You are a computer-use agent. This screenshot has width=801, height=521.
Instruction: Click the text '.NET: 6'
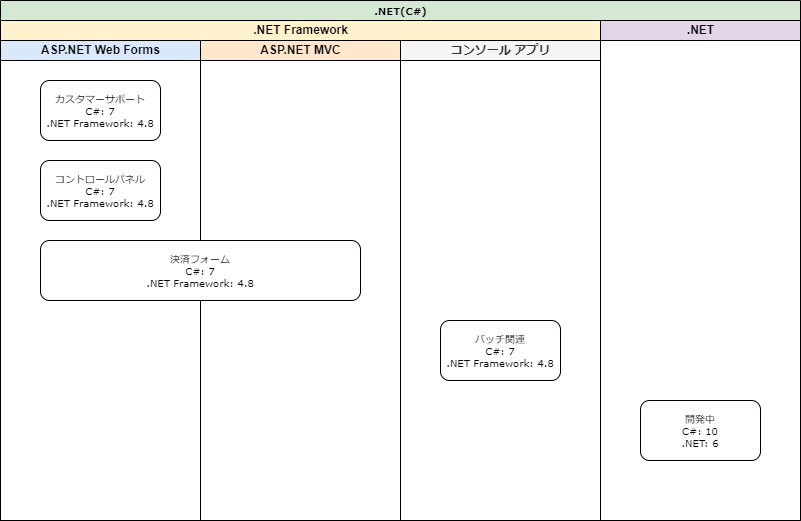pyautogui.click(x=700, y=444)
